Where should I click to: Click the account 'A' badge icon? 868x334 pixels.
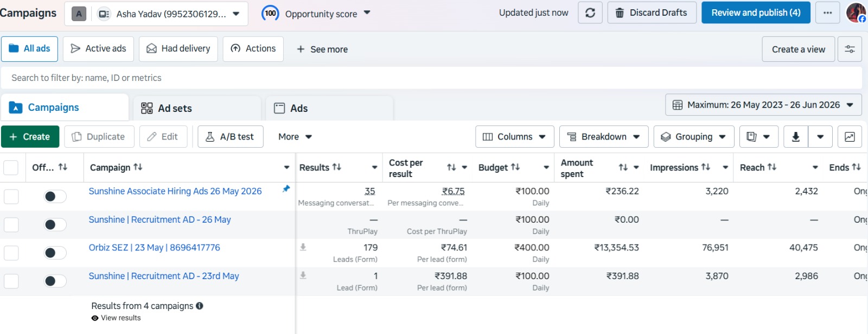click(x=79, y=14)
